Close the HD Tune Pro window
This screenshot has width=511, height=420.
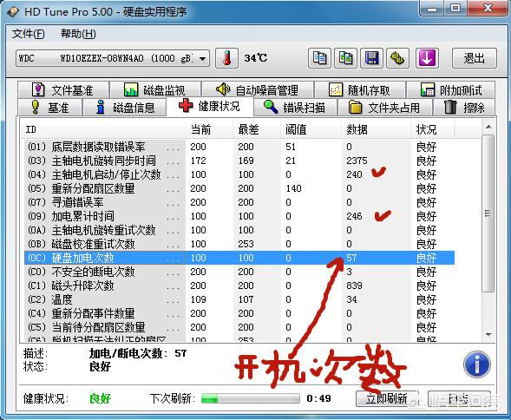click(x=488, y=8)
